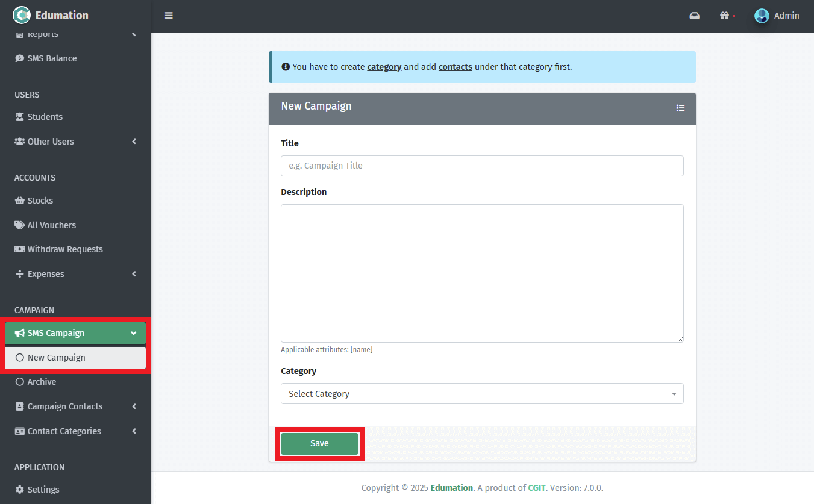Go to Students in the sidebar
This screenshot has width=814, height=504.
coord(45,117)
